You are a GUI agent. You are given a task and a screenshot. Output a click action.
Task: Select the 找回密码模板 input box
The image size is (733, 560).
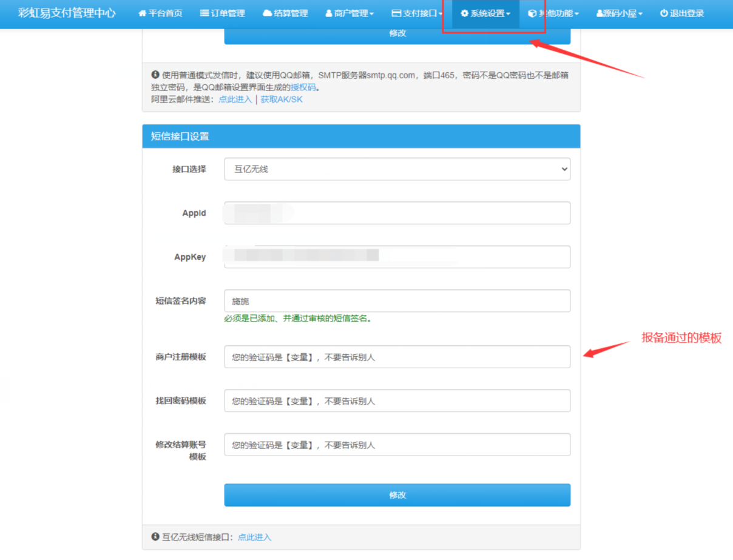coord(397,401)
